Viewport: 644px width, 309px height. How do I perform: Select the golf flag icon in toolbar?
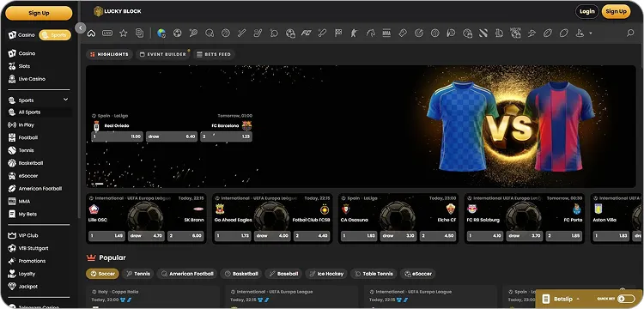[x=580, y=33]
